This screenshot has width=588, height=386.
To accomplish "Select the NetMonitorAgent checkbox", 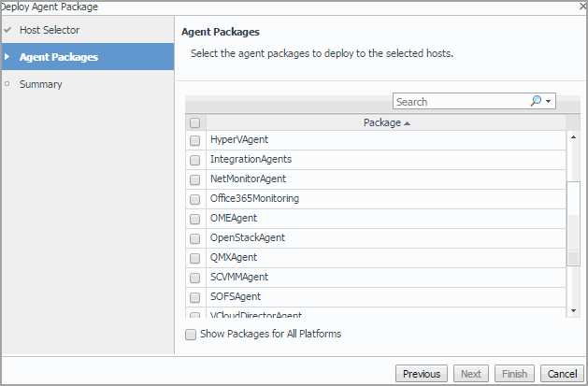I will pyautogui.click(x=194, y=179).
